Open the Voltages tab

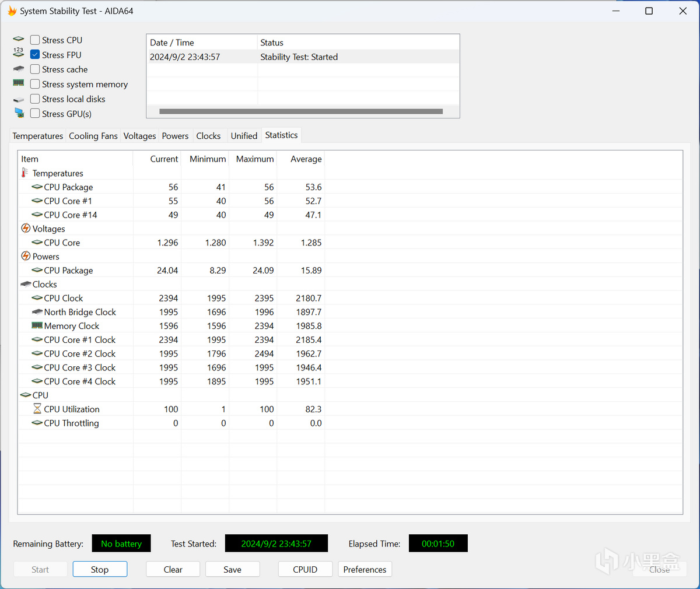tap(139, 136)
